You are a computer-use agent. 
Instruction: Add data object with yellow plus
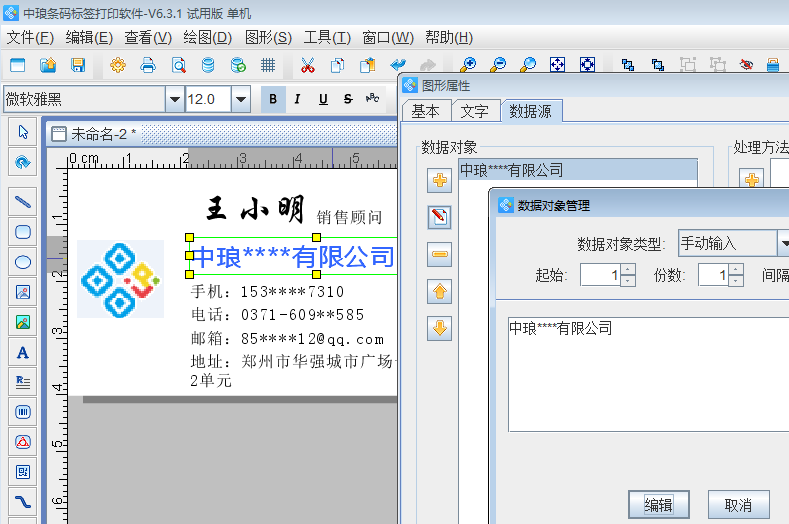coord(439,180)
